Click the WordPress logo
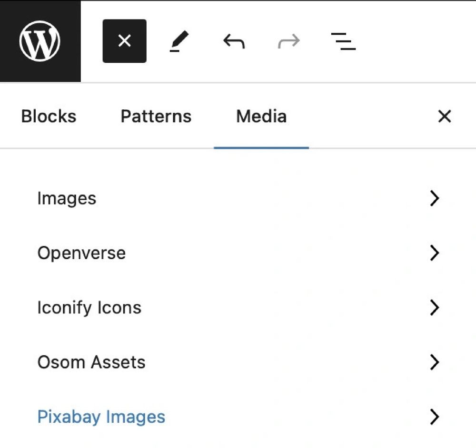This screenshot has height=448, width=476. tap(40, 41)
